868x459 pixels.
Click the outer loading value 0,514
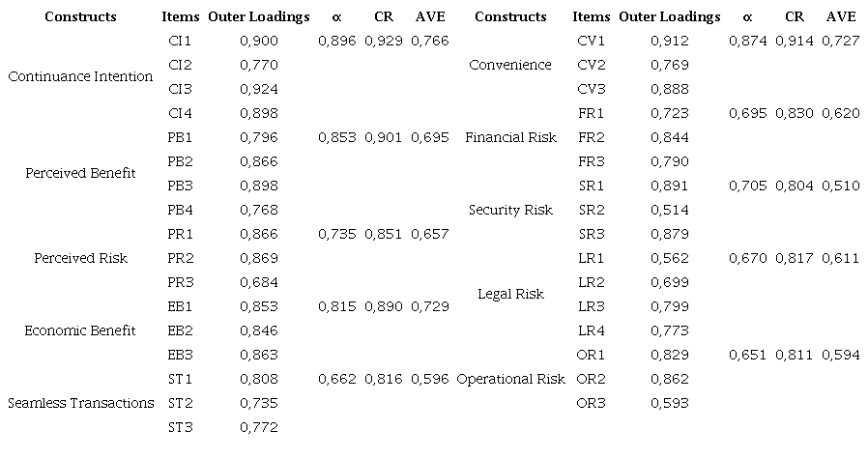click(x=669, y=210)
